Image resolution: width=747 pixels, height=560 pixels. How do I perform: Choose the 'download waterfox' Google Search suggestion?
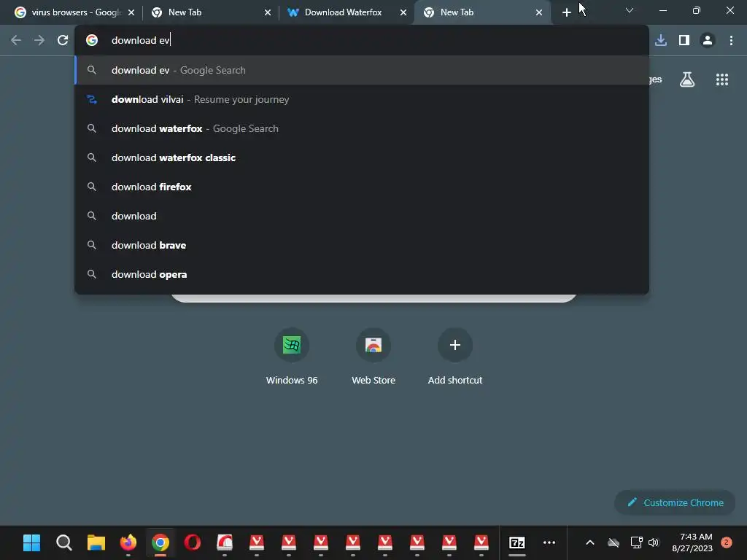[362, 128]
